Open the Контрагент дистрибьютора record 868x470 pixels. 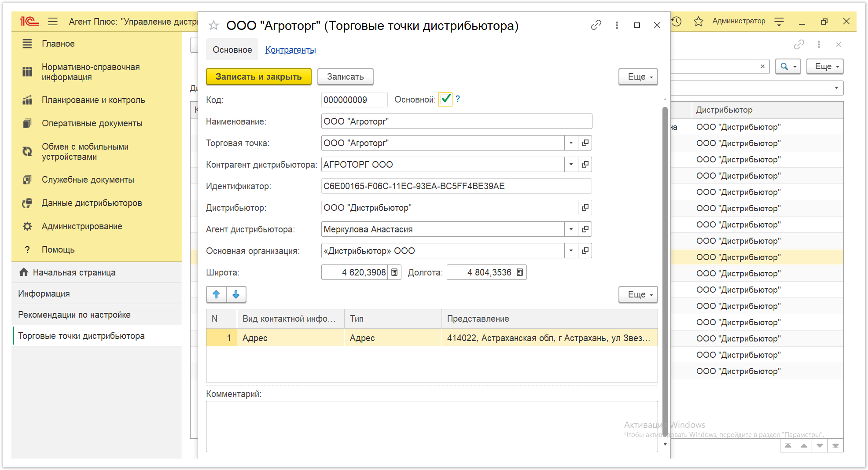[x=585, y=164]
